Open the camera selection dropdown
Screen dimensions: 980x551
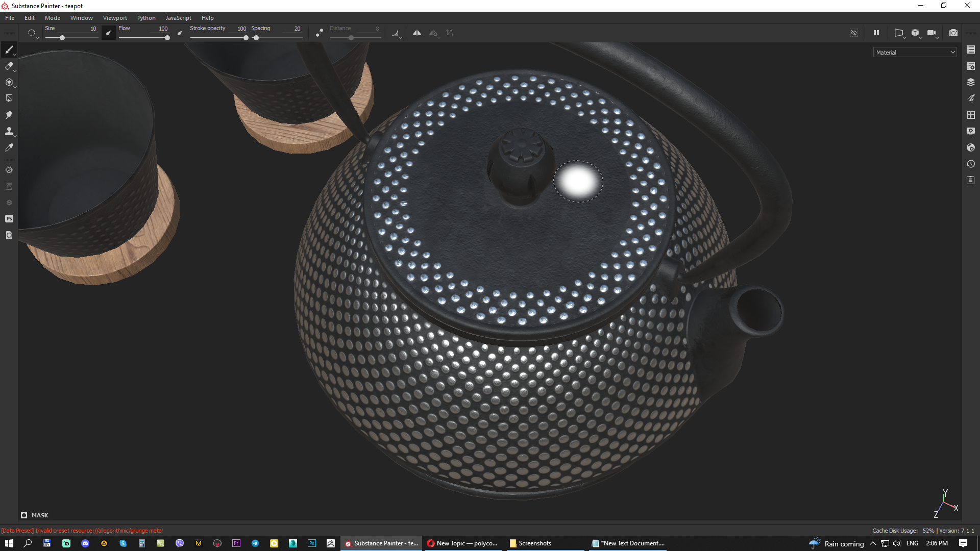pyautogui.click(x=933, y=33)
